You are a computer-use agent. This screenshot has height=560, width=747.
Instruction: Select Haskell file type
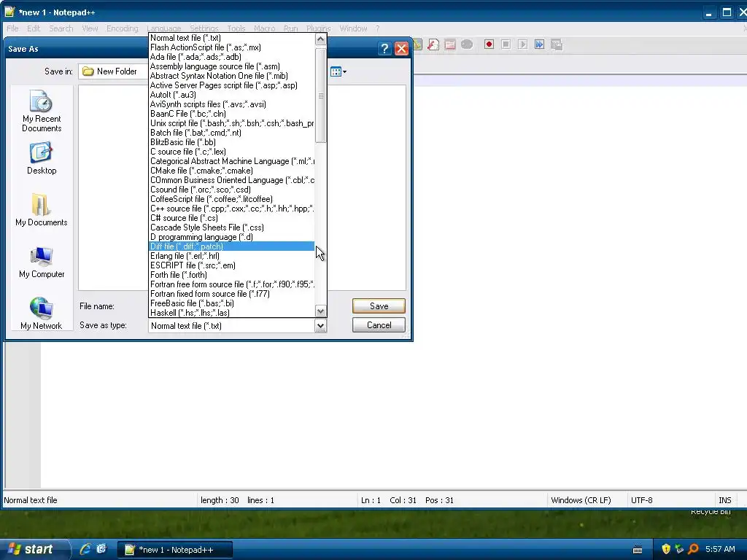click(231, 313)
